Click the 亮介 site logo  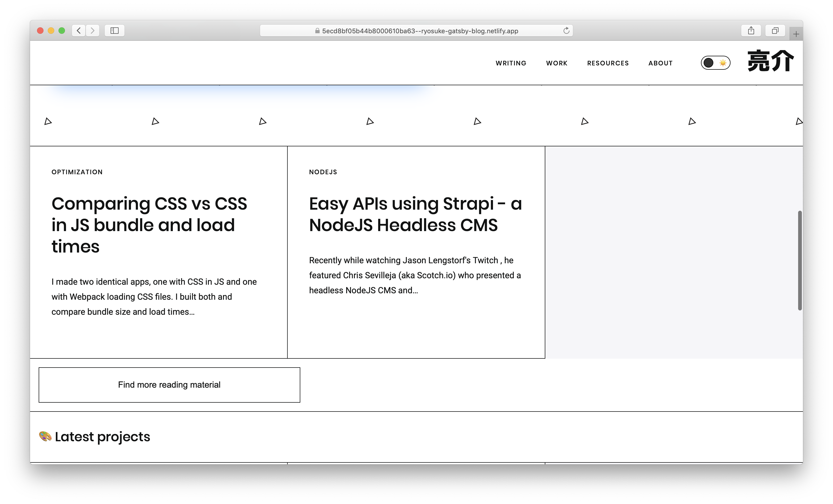tap(771, 61)
